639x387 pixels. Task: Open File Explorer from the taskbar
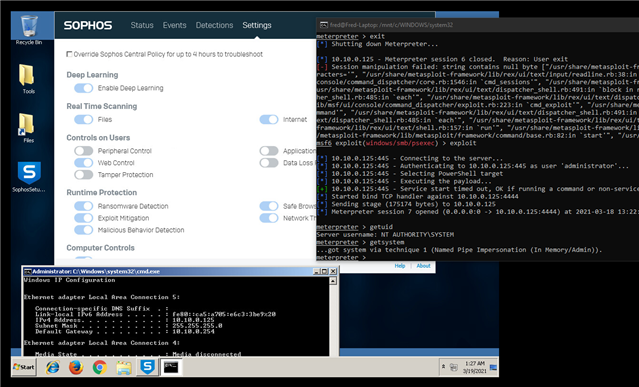[123, 367]
